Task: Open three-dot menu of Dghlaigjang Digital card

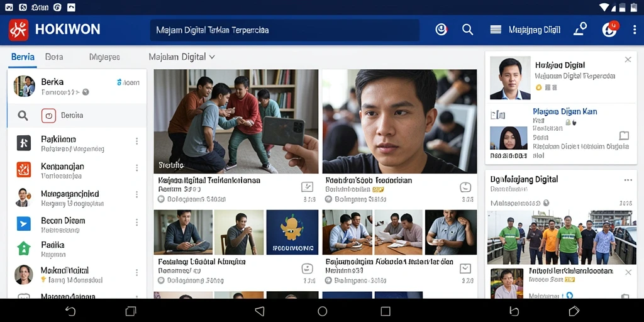Action: 628,180
